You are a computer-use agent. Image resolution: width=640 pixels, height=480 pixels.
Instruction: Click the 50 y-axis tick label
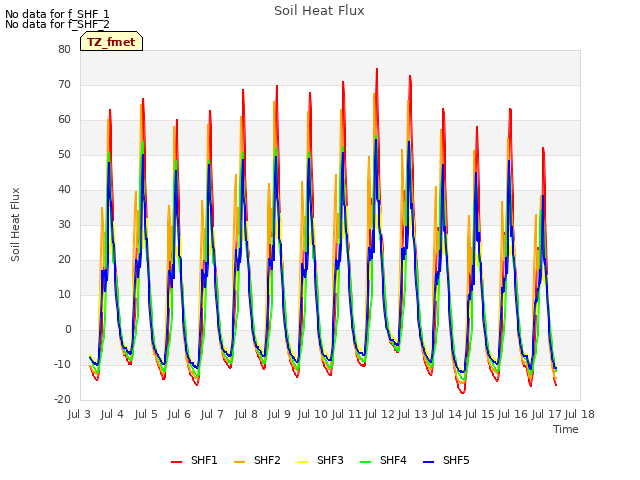point(64,154)
